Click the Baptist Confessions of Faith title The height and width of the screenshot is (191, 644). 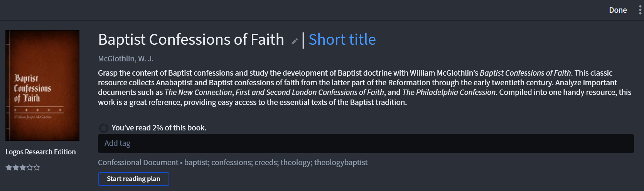191,40
